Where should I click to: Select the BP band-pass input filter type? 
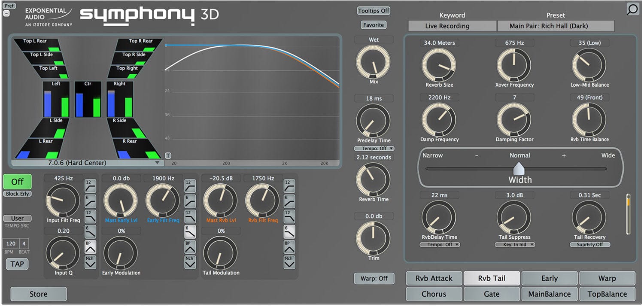click(90, 247)
